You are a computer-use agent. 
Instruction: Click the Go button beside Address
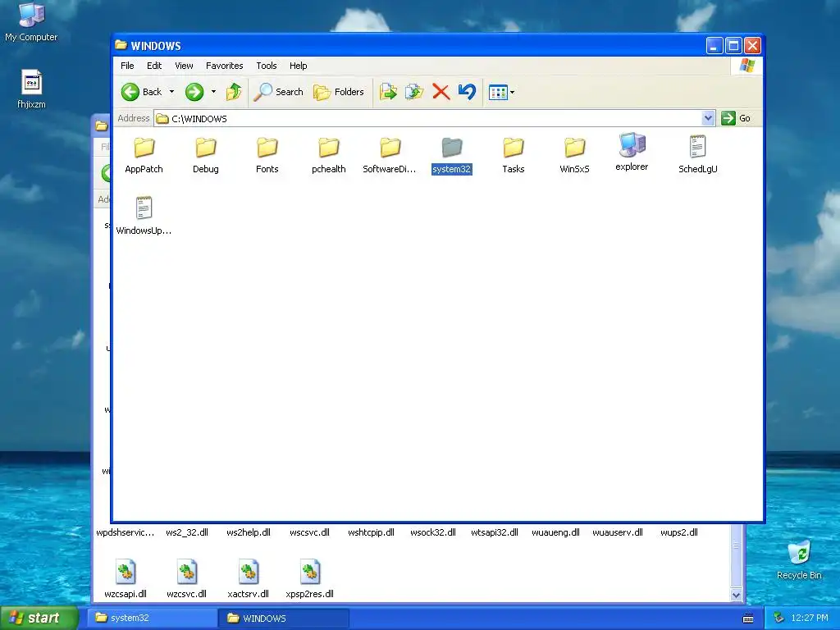click(x=736, y=118)
